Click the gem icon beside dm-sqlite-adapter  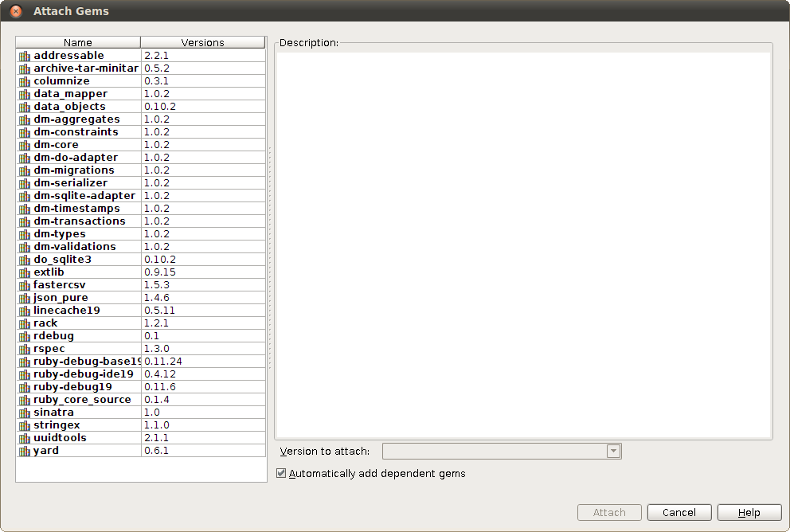(25, 196)
